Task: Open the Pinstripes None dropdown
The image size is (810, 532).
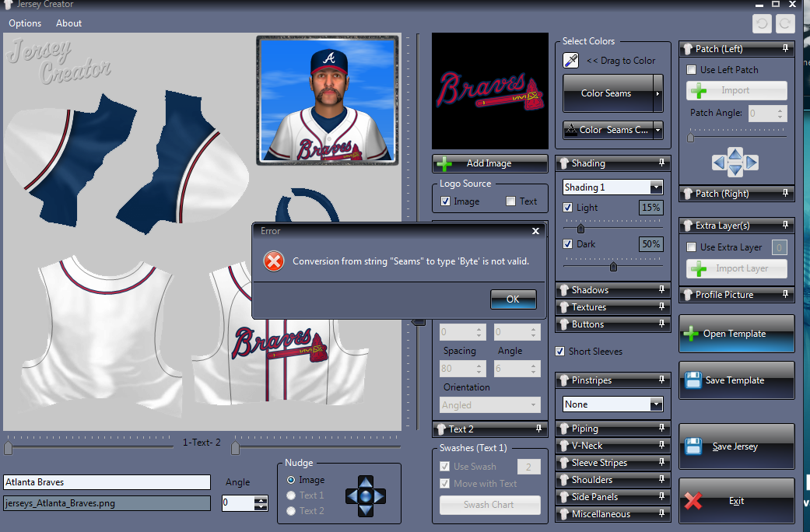Action: pyautogui.click(x=655, y=404)
